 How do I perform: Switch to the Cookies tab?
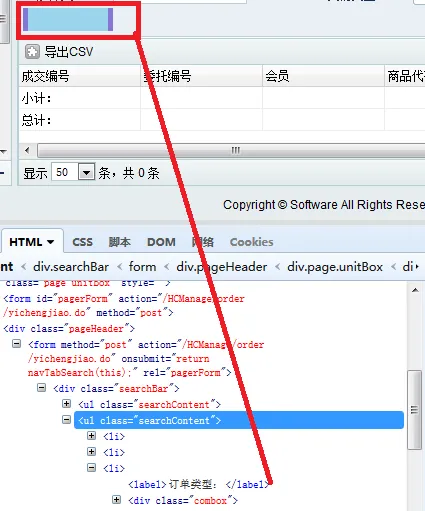coord(252,242)
